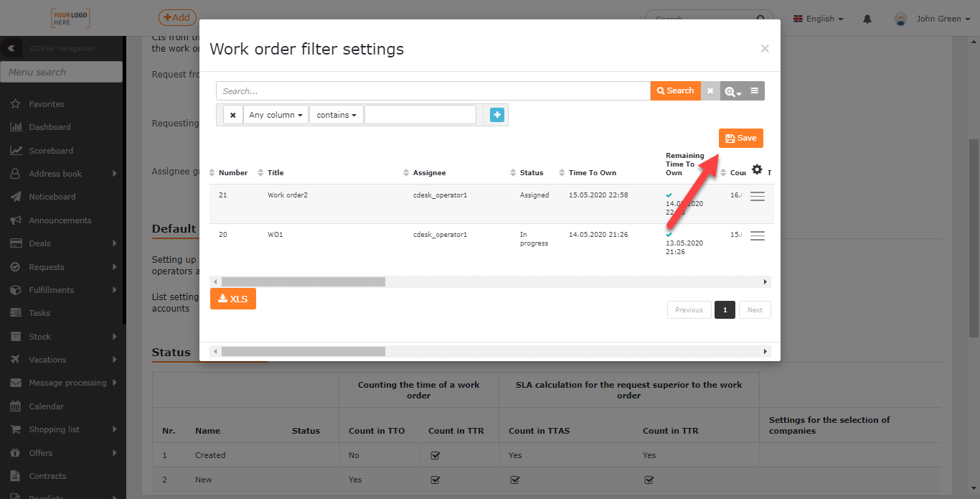Expand the Stock submenu arrow
The height and width of the screenshot is (499, 980).
coord(115,337)
